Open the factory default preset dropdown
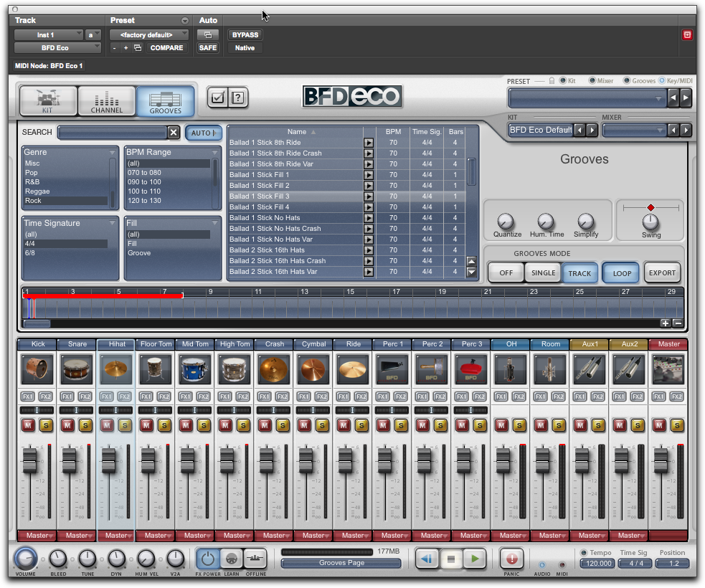 click(148, 34)
